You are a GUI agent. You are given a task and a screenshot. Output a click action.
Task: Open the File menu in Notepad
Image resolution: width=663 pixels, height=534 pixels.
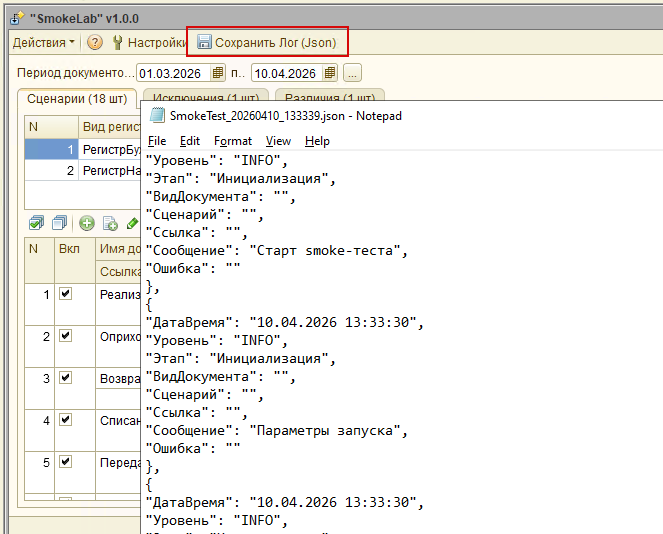[x=156, y=141]
